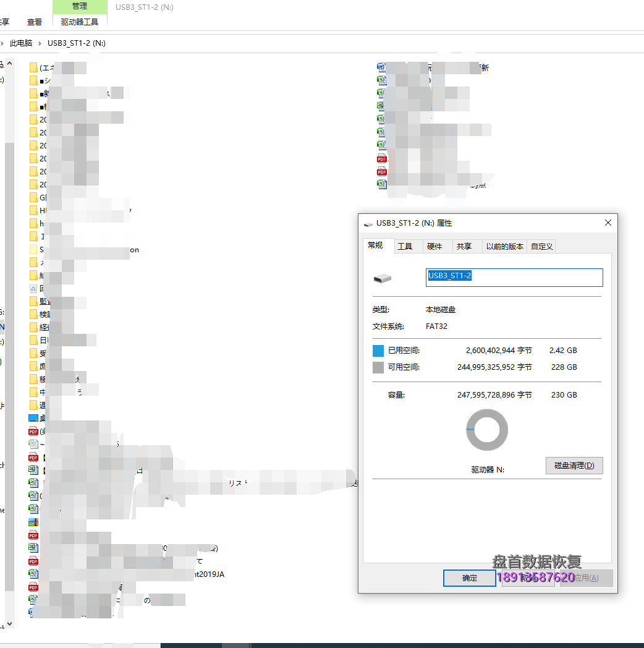Image resolution: width=644 pixels, height=648 pixels.
Task: Click the 244,995,325,952 字节 free value
Action: coord(494,367)
